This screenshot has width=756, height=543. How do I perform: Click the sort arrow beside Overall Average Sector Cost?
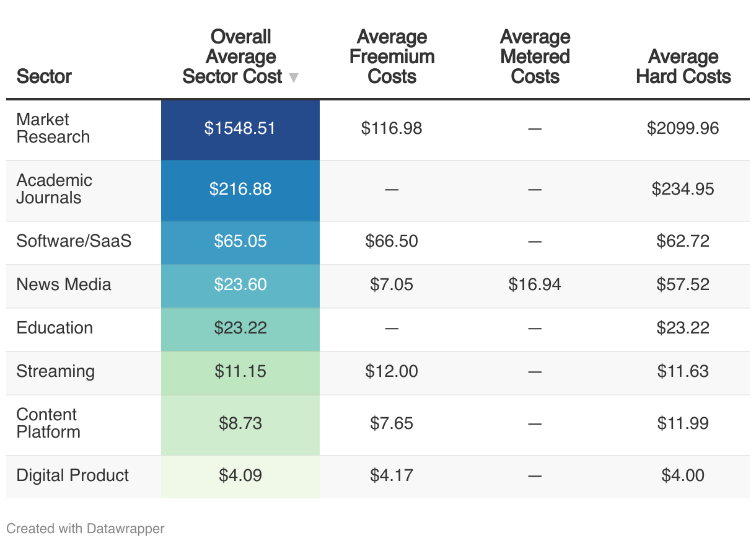coord(294,77)
